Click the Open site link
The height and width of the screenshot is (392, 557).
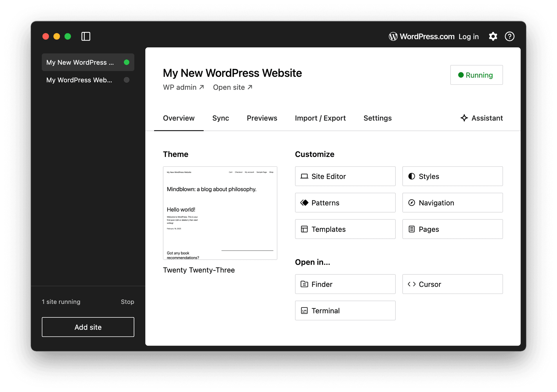click(x=233, y=87)
